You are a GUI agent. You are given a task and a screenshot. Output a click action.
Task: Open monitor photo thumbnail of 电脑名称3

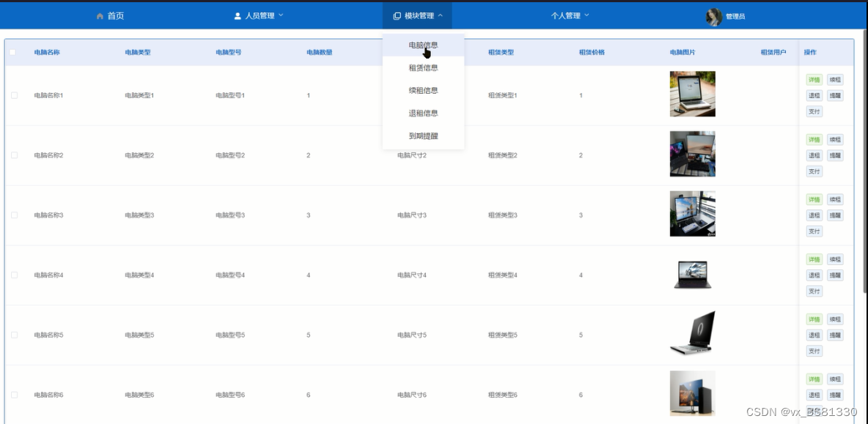[693, 214]
